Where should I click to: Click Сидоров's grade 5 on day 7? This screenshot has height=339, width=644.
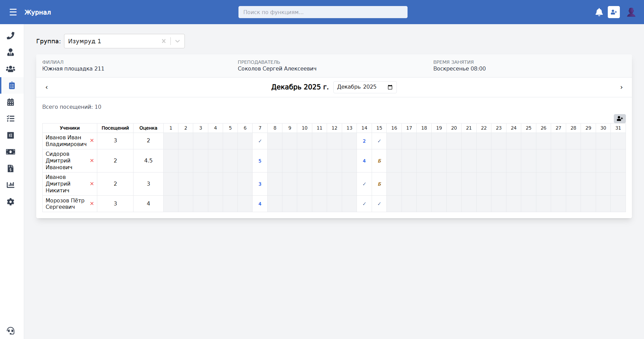tap(260, 161)
